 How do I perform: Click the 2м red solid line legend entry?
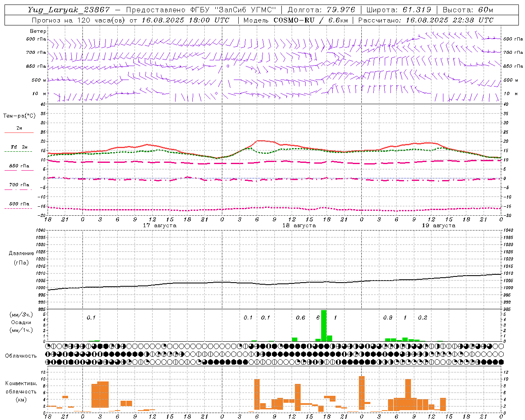19,129
